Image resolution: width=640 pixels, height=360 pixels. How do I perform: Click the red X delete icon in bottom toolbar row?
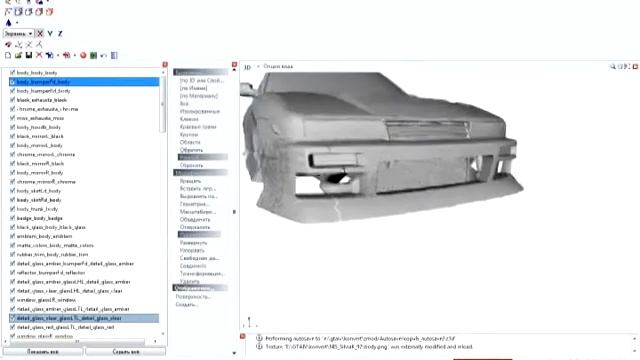pos(39,55)
